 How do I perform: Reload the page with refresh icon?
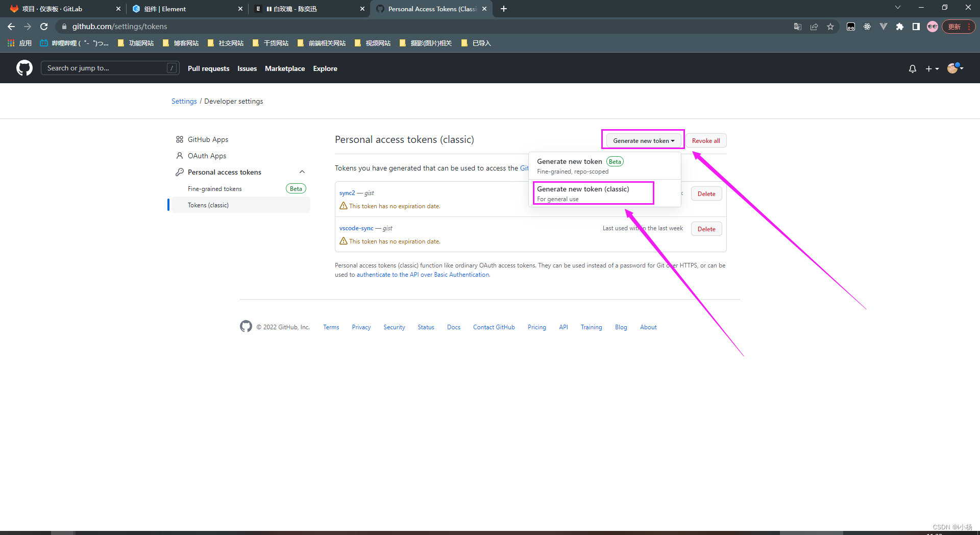(44, 27)
